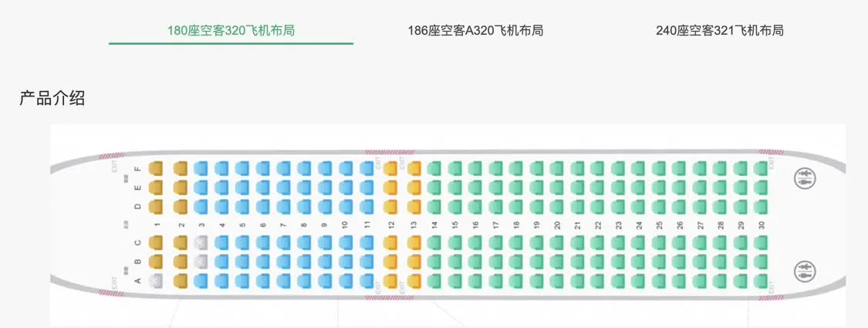Pick green seat 25D

(659, 206)
